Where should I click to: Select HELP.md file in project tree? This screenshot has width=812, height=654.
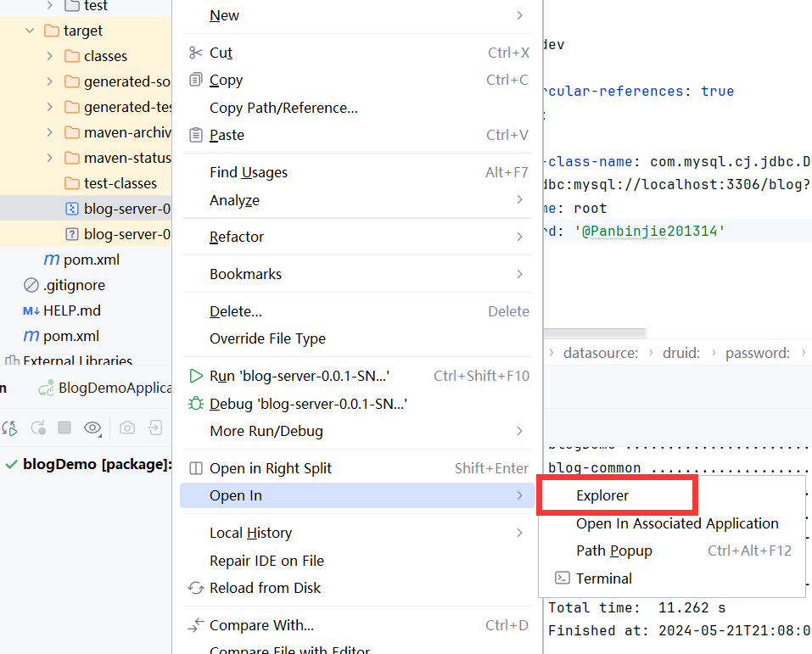point(72,310)
